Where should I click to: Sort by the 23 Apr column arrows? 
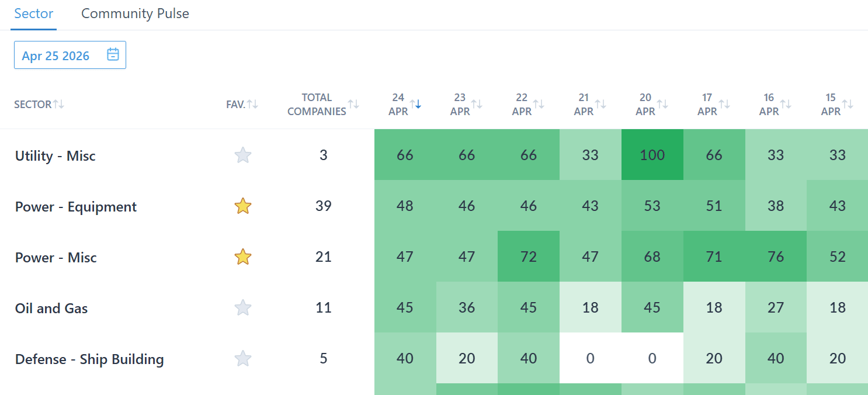tap(477, 105)
